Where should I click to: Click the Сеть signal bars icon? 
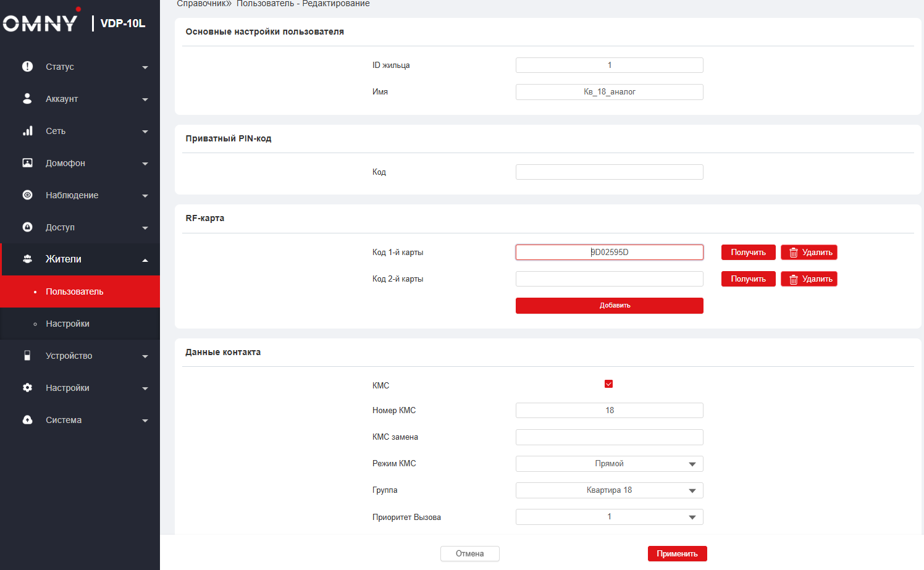click(x=27, y=131)
